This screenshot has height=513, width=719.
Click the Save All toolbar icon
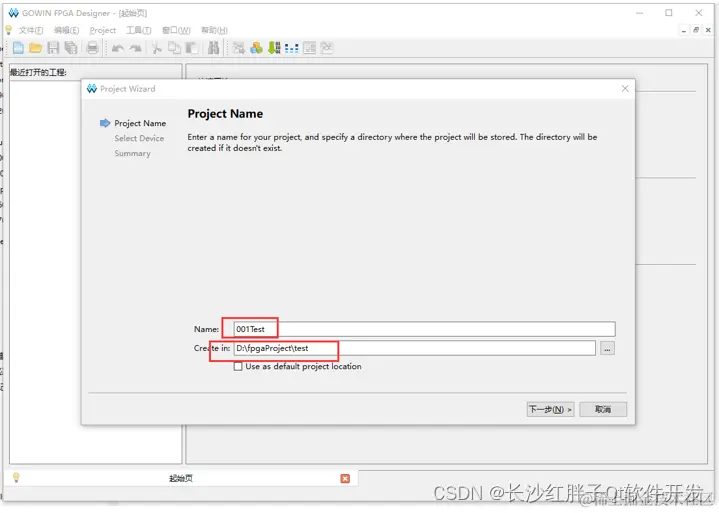[x=71, y=48]
